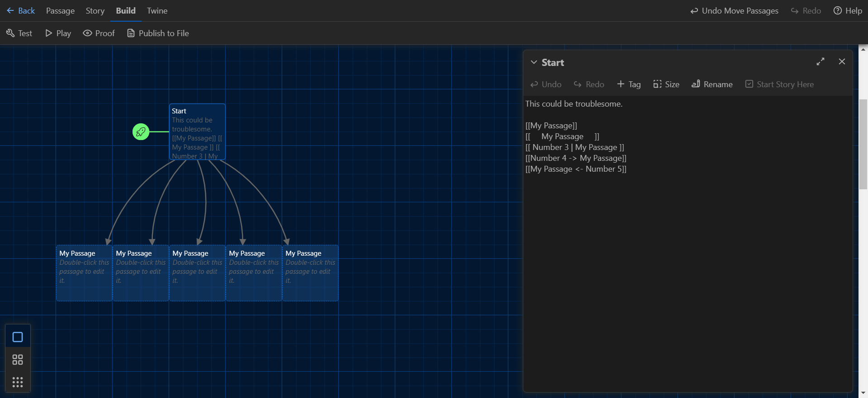Open the Help menu
The width and height of the screenshot is (868, 398).
click(848, 10)
